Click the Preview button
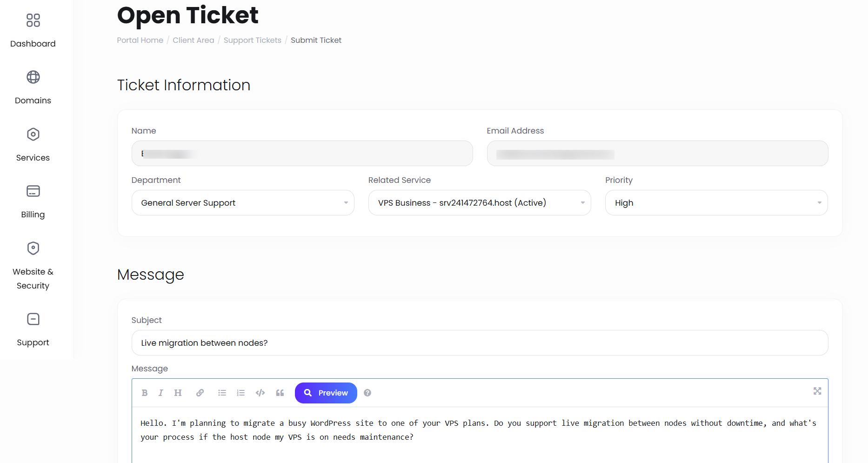Screen dimensions: 868x463 (326, 393)
